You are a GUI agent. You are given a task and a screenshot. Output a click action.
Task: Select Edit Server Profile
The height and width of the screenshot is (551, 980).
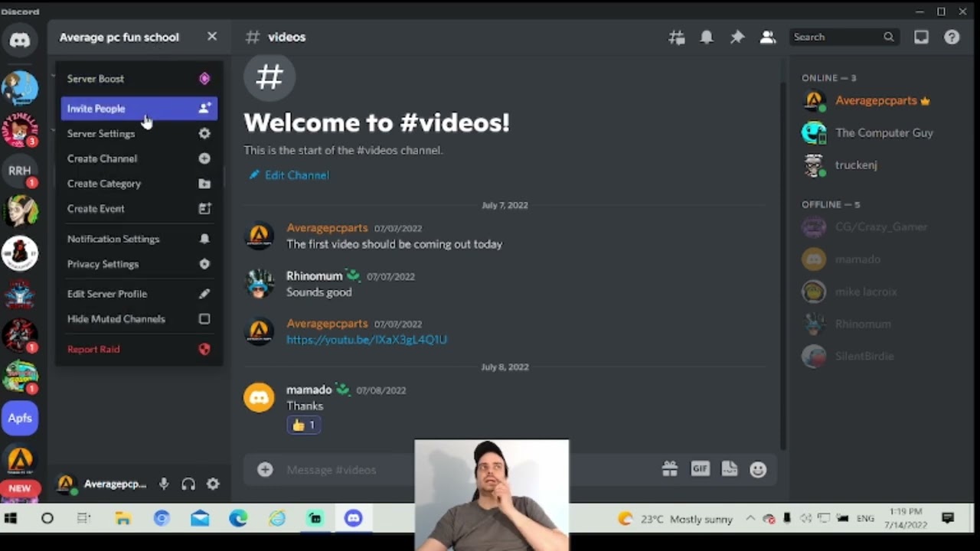(139, 294)
